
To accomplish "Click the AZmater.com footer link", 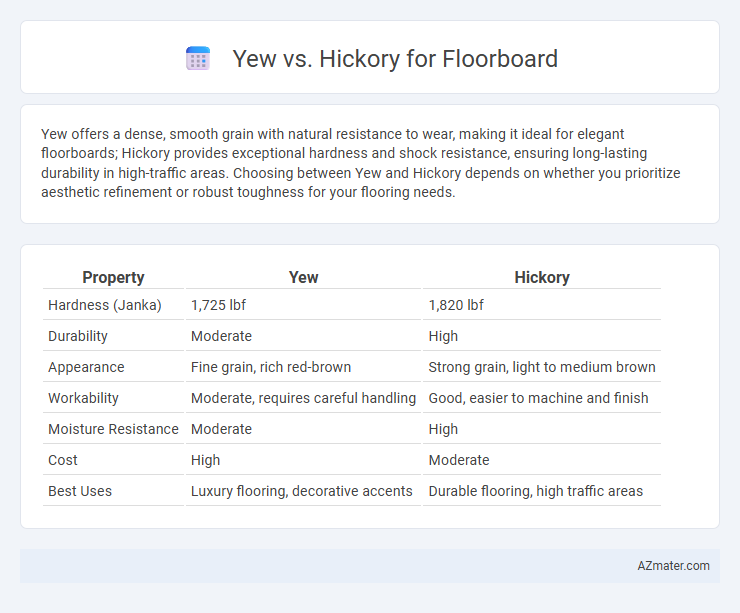I will coord(673,566).
